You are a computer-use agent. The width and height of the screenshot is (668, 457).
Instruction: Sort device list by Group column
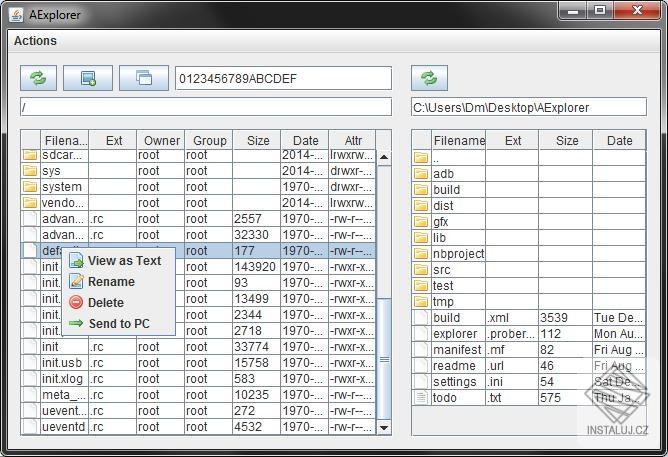(x=209, y=141)
